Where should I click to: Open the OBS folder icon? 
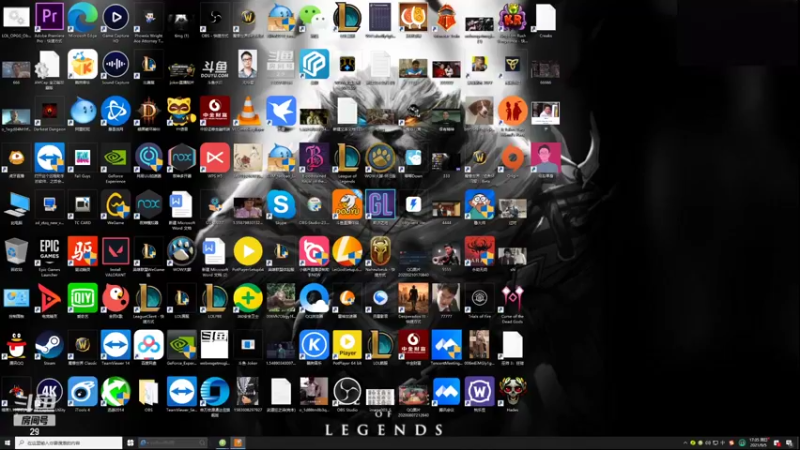coord(149,391)
